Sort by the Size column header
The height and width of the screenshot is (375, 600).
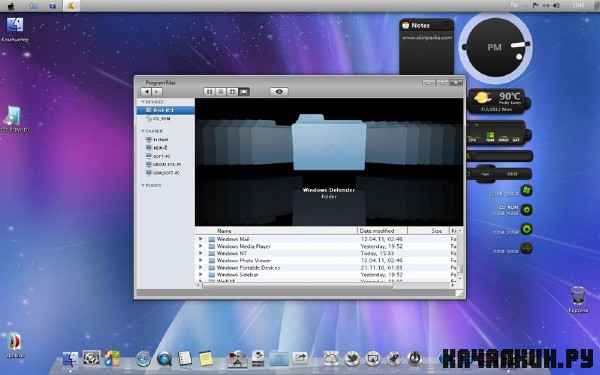pos(428,231)
